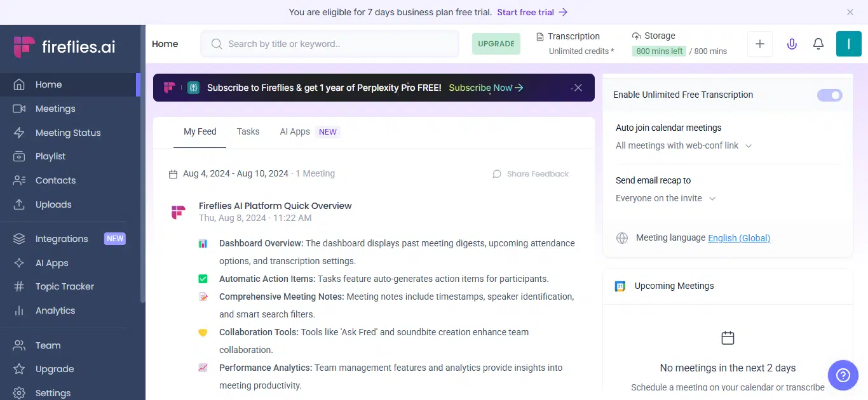Click the Performance Analytics chart icon
This screenshot has width=868, height=400.
coord(203,368)
